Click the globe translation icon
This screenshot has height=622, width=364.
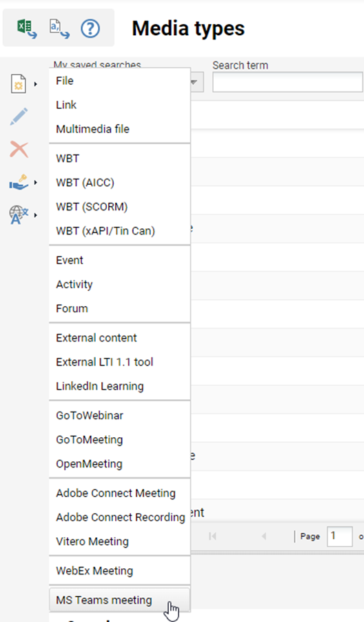[x=19, y=215]
